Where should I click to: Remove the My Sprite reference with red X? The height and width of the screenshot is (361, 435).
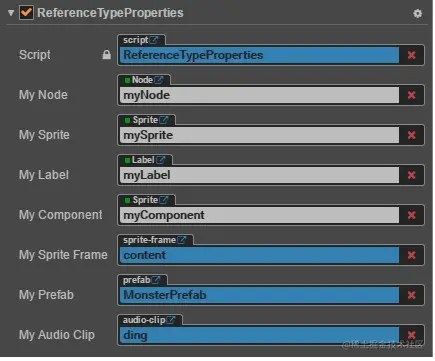412,135
